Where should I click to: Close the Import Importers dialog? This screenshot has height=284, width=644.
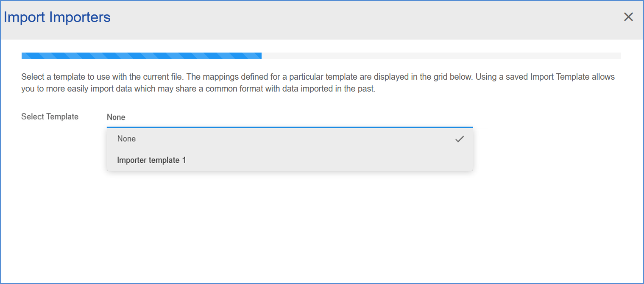coord(628,17)
